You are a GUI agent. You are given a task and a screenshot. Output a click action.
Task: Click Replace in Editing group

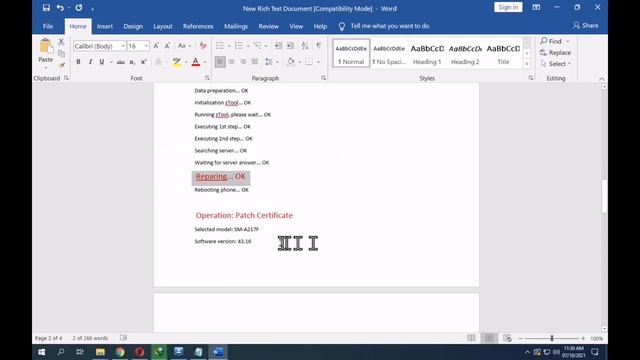[x=556, y=53]
